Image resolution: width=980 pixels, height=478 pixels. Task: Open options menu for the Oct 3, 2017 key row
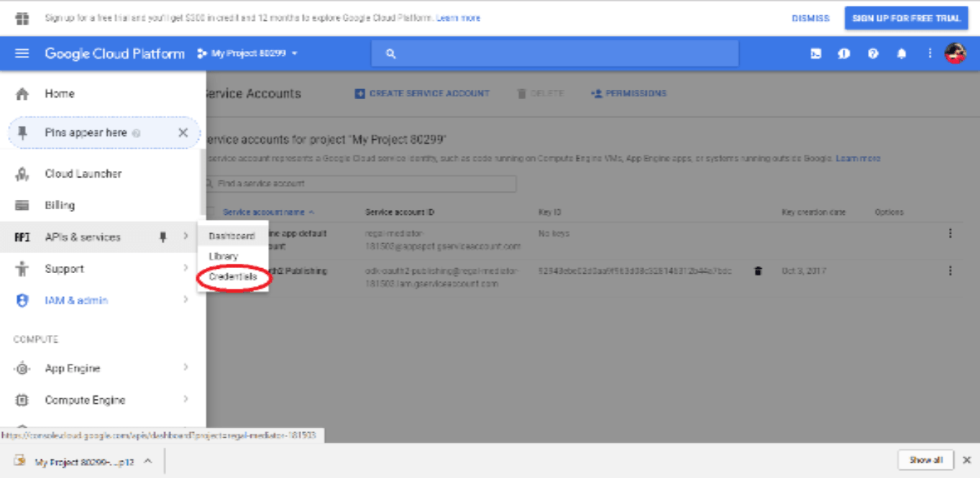pyautogui.click(x=951, y=271)
